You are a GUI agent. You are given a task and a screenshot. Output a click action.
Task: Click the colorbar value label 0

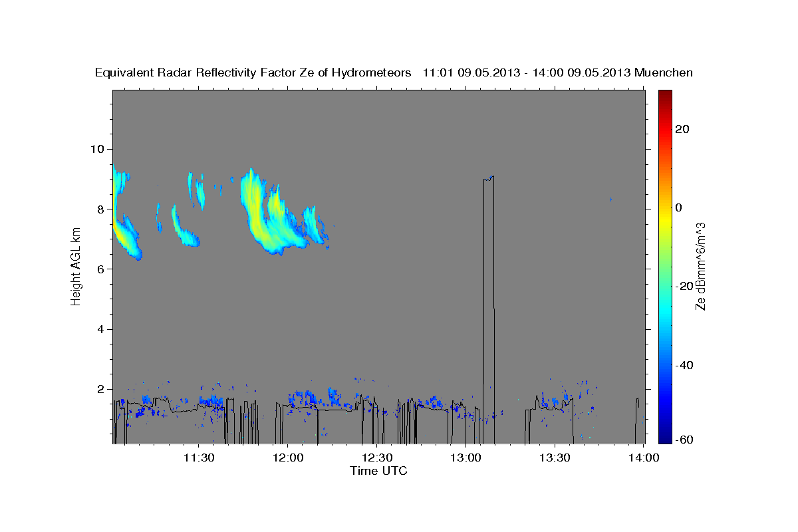coord(679,207)
